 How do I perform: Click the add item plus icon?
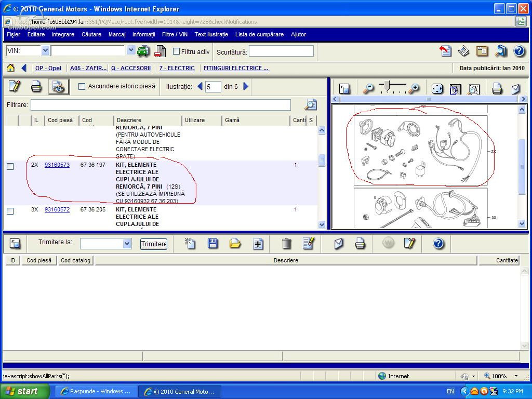(x=258, y=244)
